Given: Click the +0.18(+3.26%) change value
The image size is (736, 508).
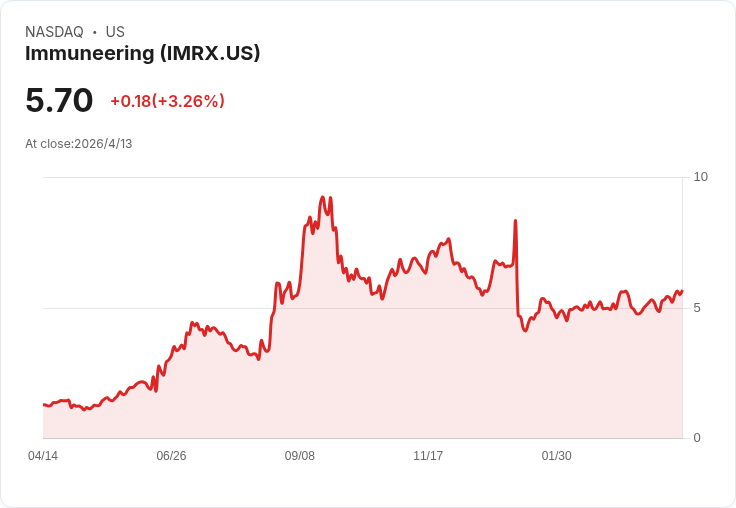Looking at the screenshot, I should tap(167, 101).
